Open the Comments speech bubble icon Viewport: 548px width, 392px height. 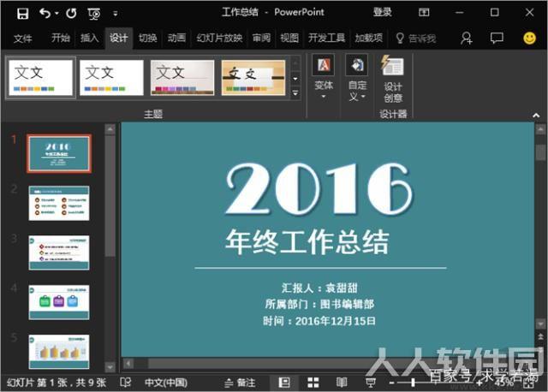pyautogui.click(x=497, y=38)
